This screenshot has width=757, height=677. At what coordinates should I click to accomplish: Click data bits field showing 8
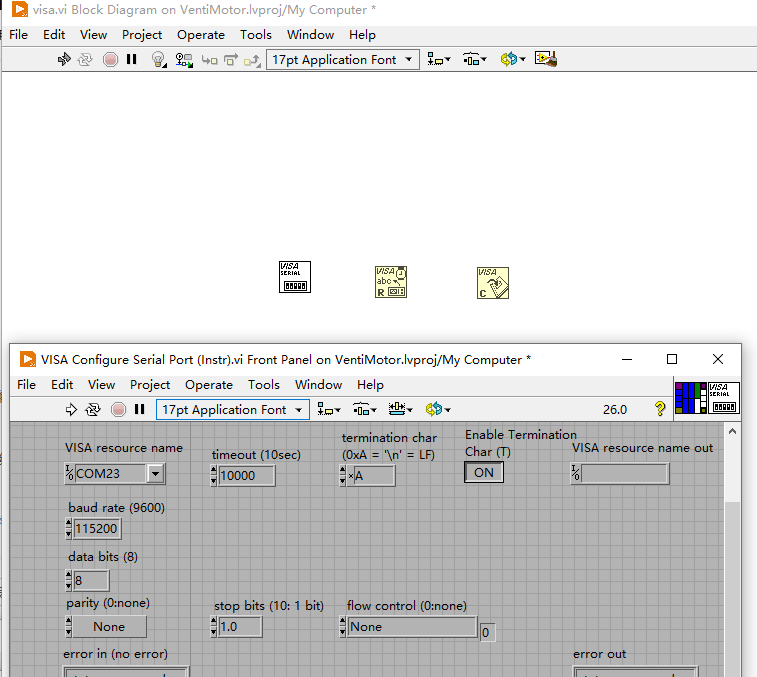click(x=91, y=580)
